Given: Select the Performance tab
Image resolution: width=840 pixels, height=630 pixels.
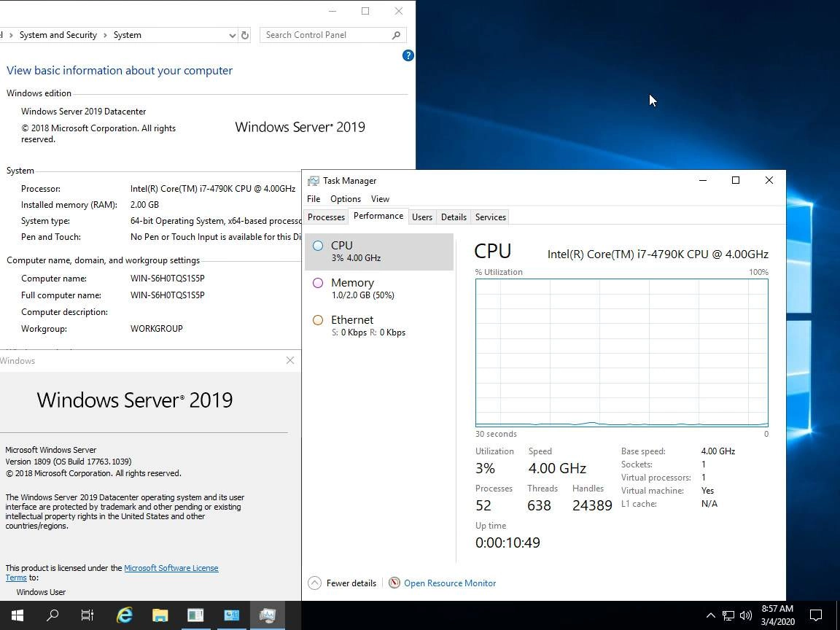Looking at the screenshot, I should pos(378,216).
